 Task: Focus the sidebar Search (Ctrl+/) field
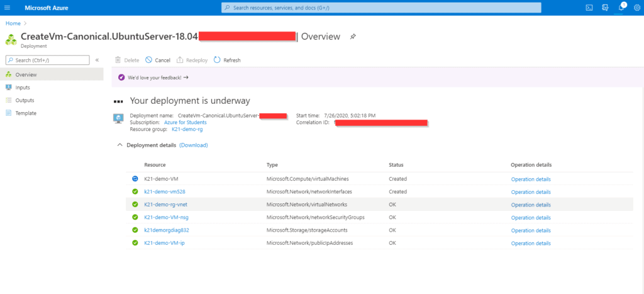coord(48,60)
